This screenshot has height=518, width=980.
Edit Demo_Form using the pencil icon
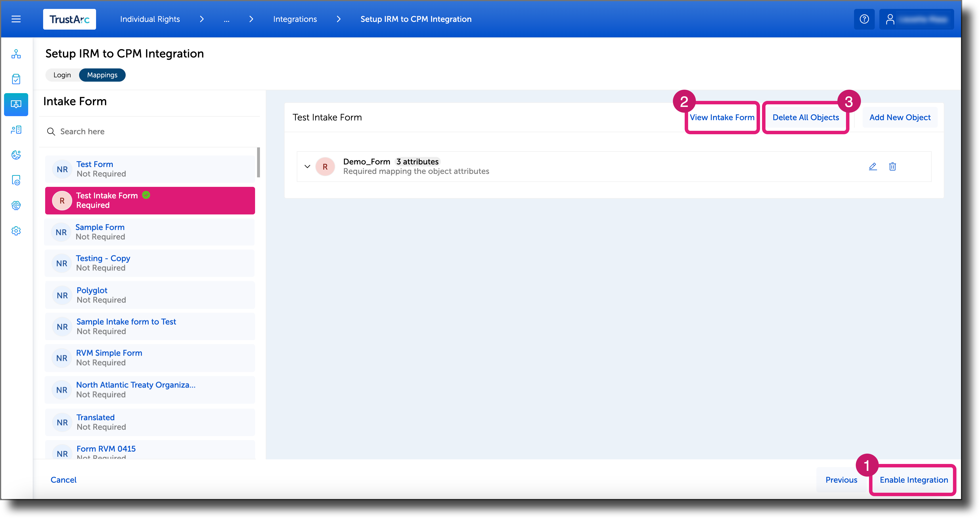click(873, 166)
